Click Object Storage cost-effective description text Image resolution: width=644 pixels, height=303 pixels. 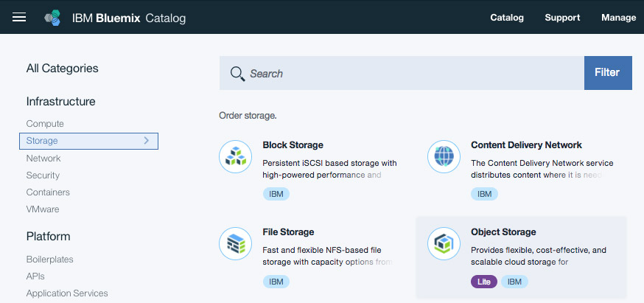pos(539,256)
